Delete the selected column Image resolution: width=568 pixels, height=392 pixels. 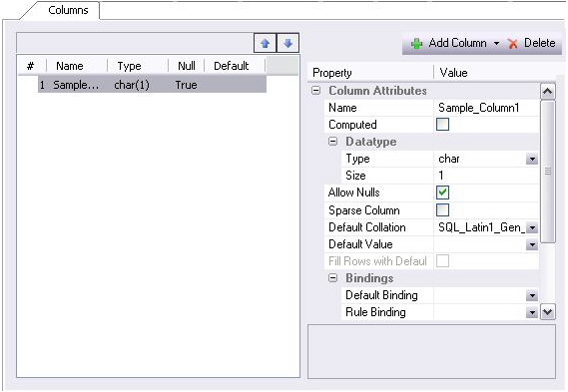[x=532, y=43]
